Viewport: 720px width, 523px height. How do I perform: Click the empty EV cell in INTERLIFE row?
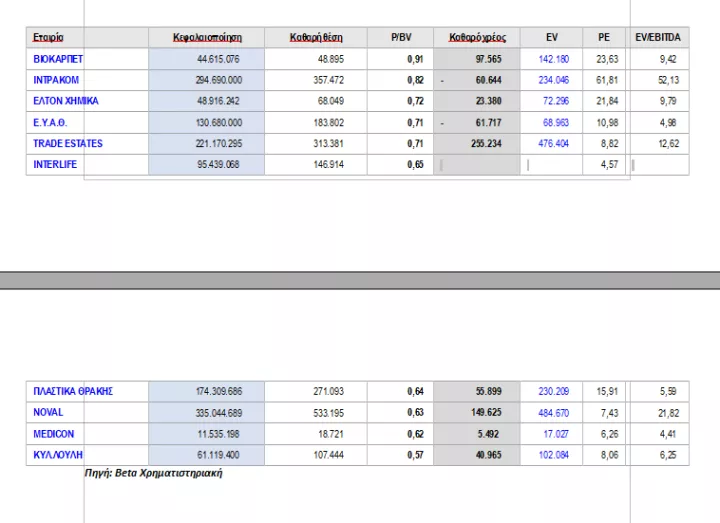(x=552, y=164)
